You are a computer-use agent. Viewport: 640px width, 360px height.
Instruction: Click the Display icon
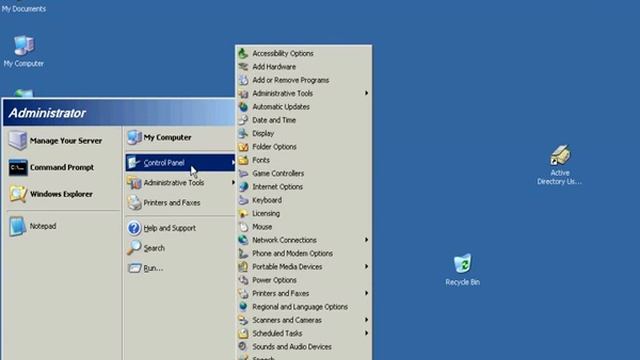pyautogui.click(x=243, y=133)
